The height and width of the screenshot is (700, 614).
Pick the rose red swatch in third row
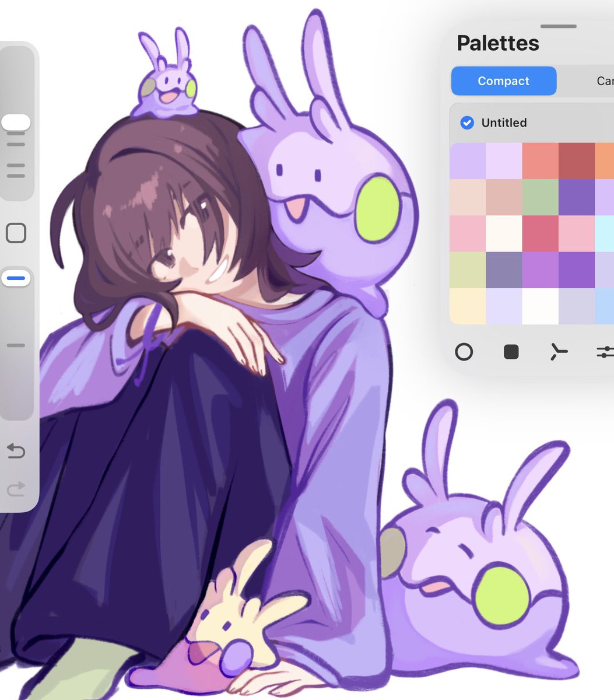click(540, 233)
